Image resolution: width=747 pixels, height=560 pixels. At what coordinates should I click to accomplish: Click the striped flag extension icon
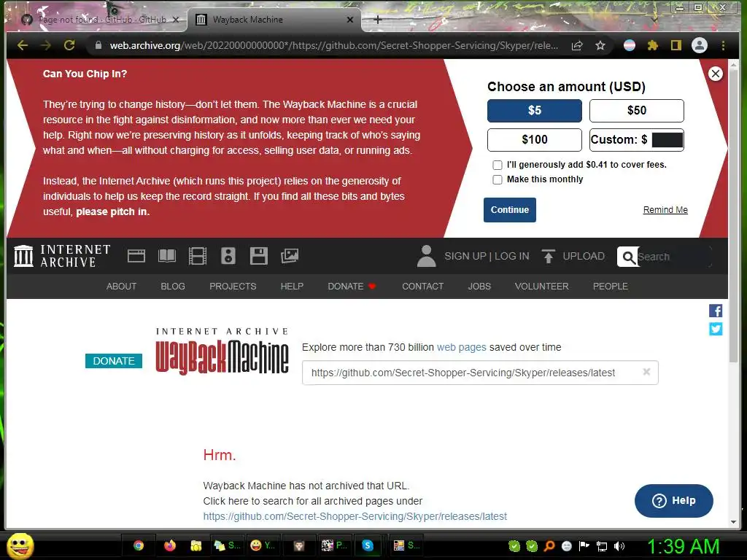pyautogui.click(x=630, y=45)
